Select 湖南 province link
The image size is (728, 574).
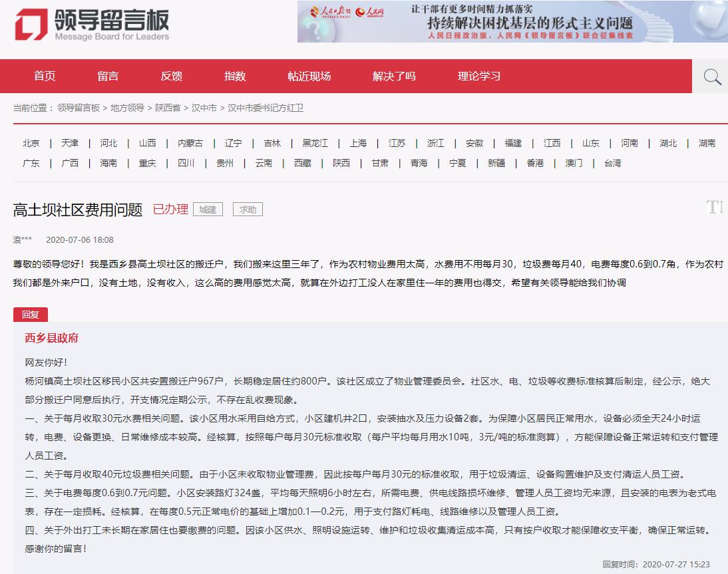pos(707,144)
